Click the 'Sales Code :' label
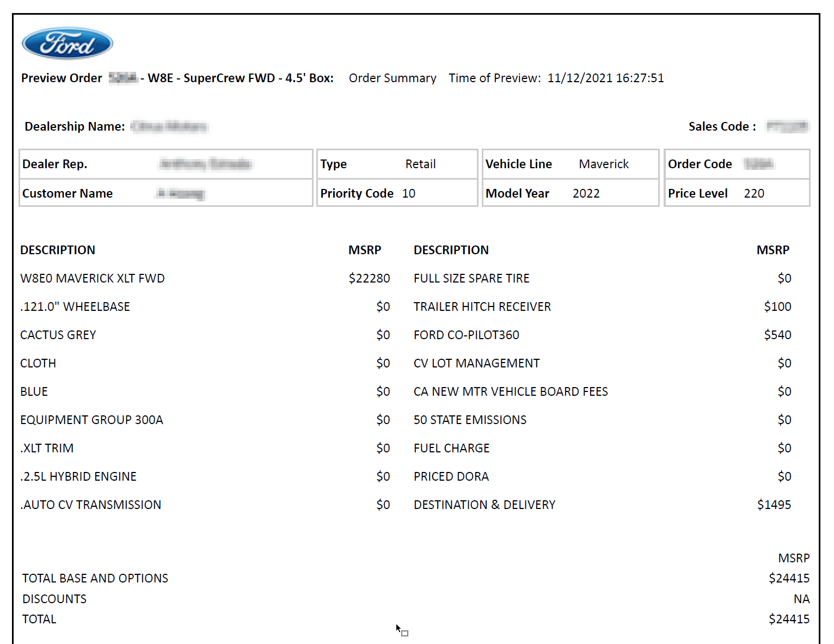This screenshot has width=834, height=644. pyautogui.click(x=722, y=127)
